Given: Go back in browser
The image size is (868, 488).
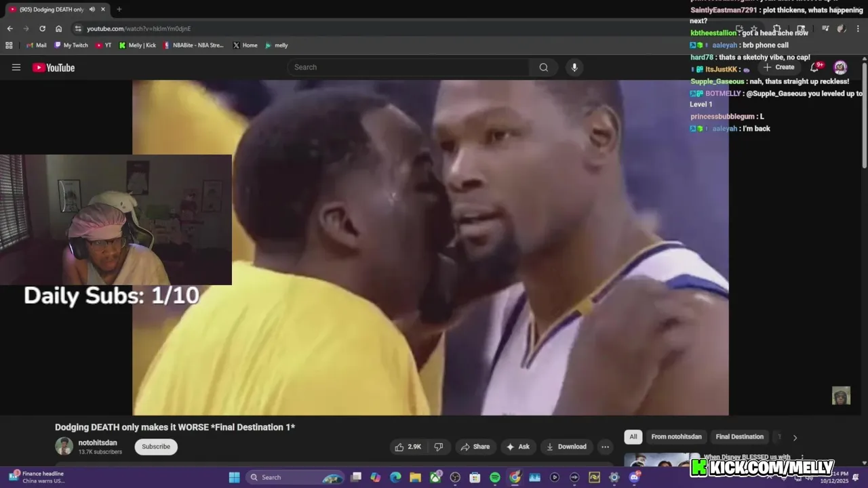Looking at the screenshot, I should tap(9, 28).
